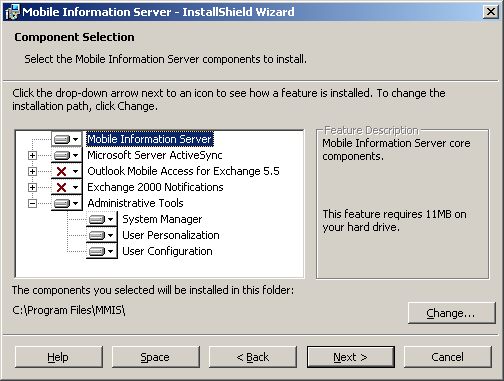Open System Manager feature install dropdown
504x381 pixels.
102,219
